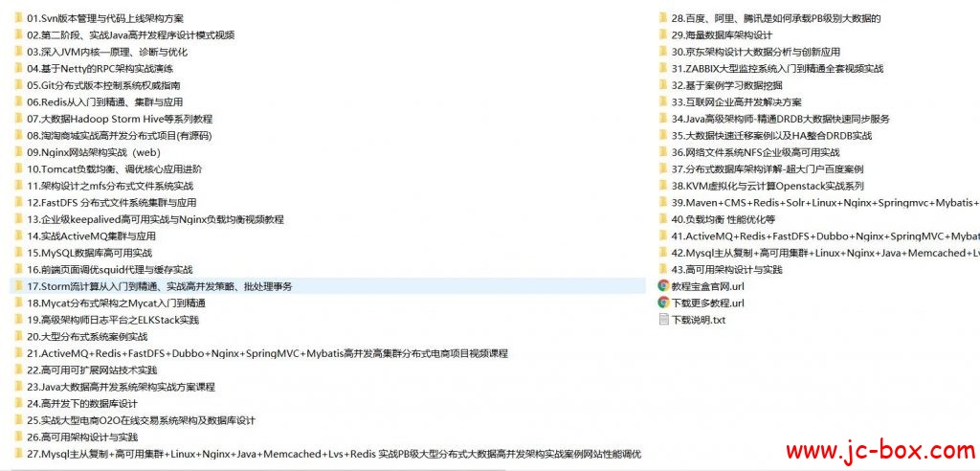Click folder icon of 09.Nginx网站架构实战
This screenshot has width=980, height=471.
coord(19,152)
